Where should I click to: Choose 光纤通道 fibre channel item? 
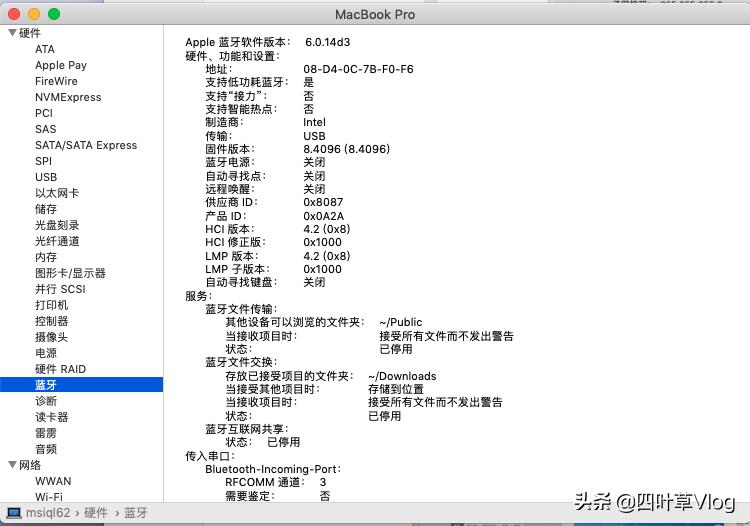(57, 241)
